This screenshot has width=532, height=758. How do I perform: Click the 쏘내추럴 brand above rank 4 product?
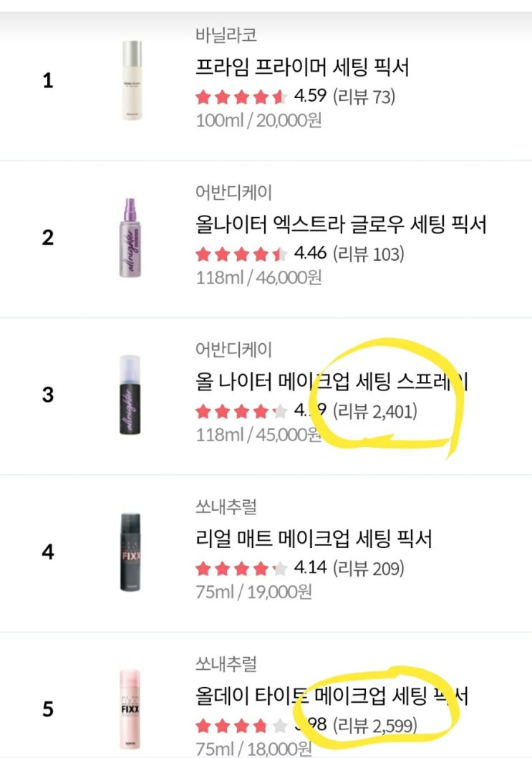coord(226,507)
